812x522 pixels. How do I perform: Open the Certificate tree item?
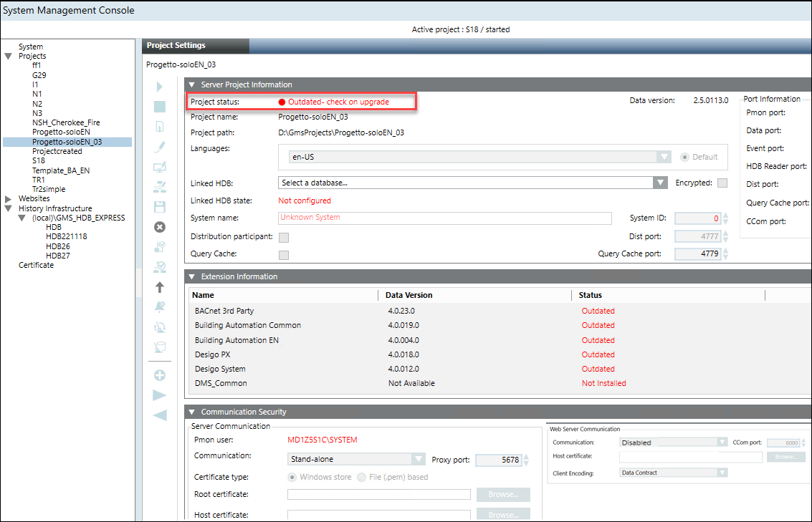click(x=36, y=265)
